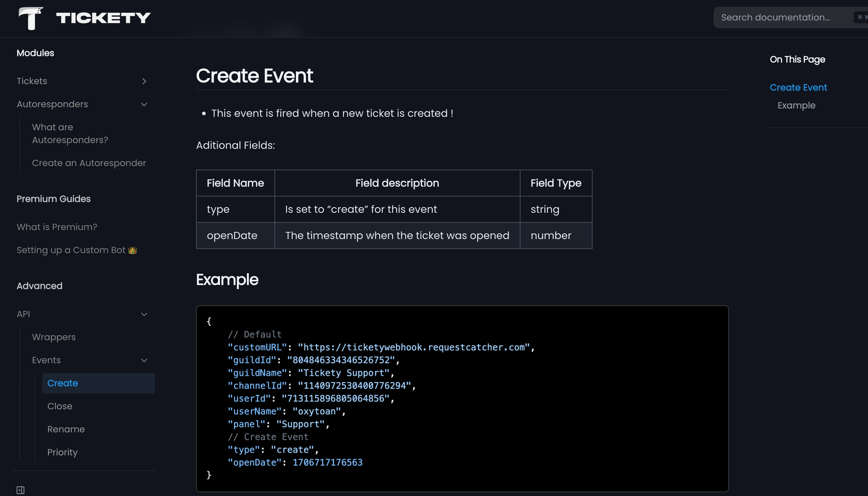Image resolution: width=868 pixels, height=496 pixels.
Task: Open the What is Premium? page
Action: (56, 227)
